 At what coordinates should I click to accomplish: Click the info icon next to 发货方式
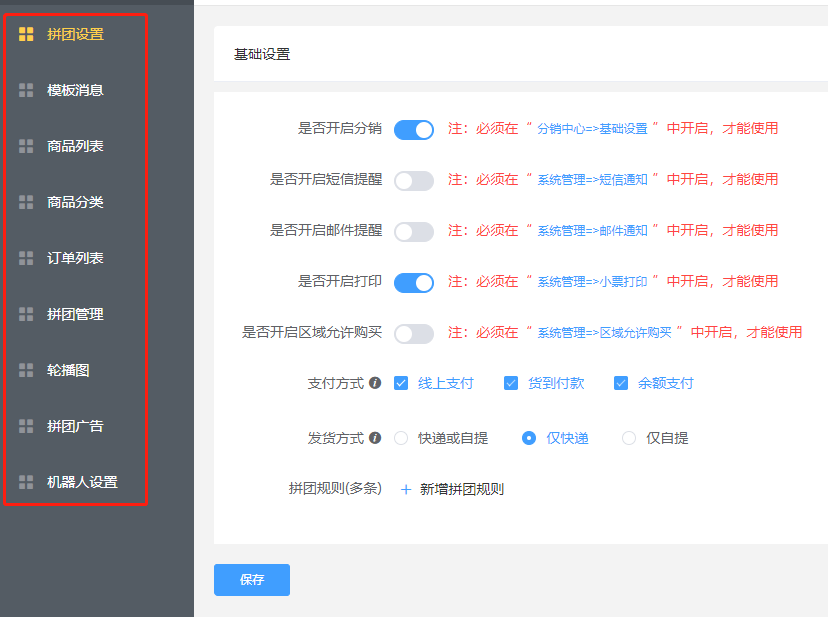375,438
